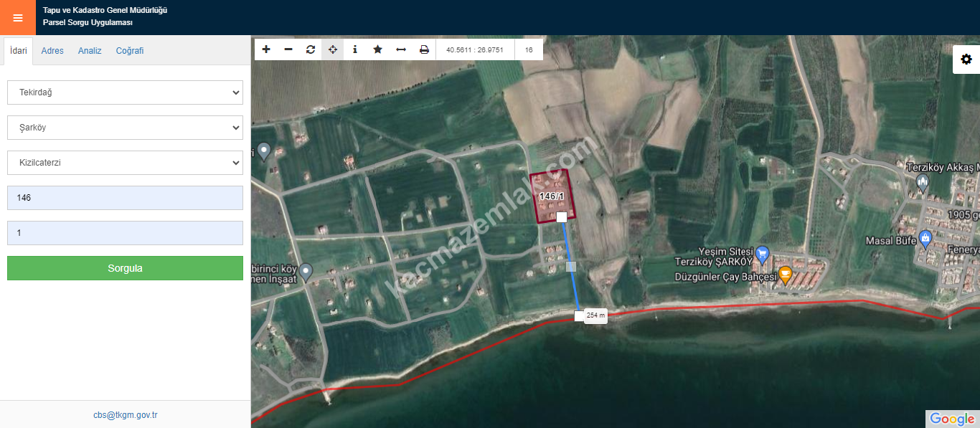The height and width of the screenshot is (428, 980).
Task: Open the orange hamburger menu
Action: pyautogui.click(x=18, y=18)
